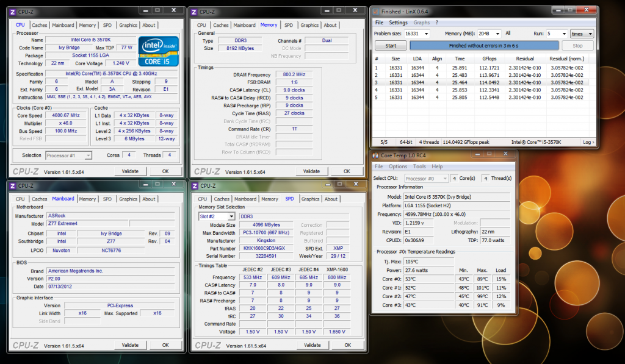Click Validate in the Memory tab window
The height and width of the screenshot is (364, 625).
(312, 171)
